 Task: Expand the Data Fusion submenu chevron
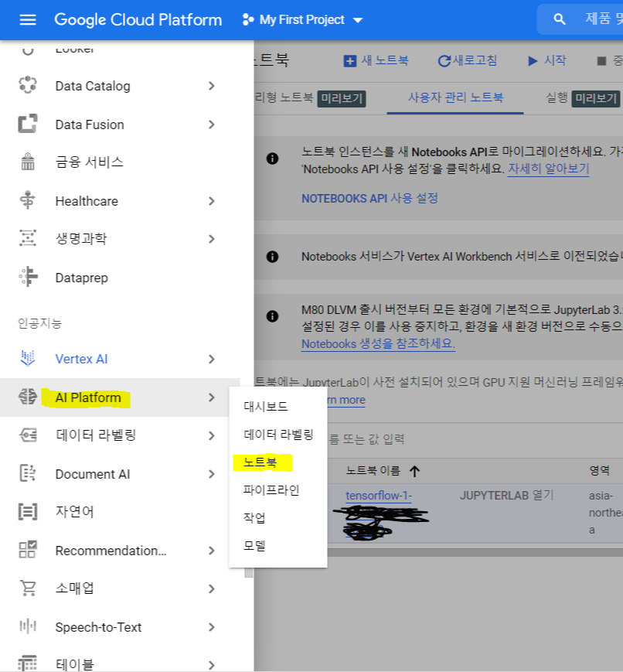[211, 125]
